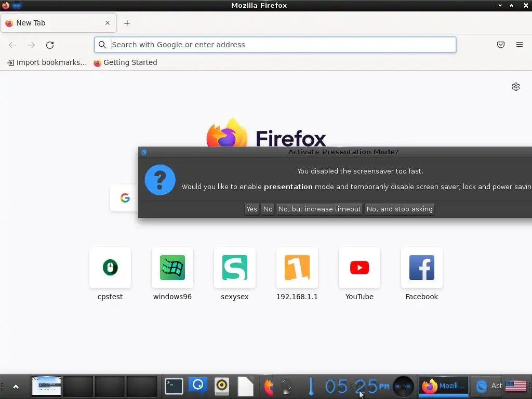Switch to the fourth workspace in pager
Screen dimensions: 532x399
point(141,386)
